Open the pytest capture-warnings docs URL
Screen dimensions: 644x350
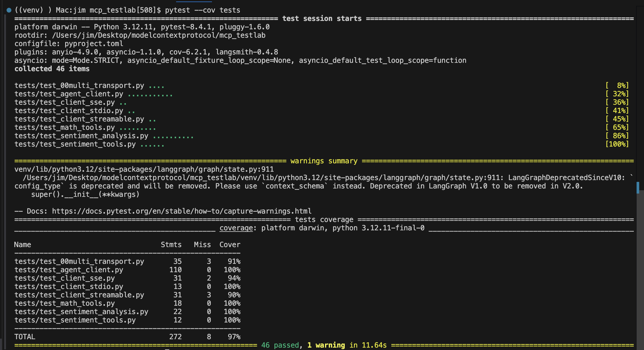[x=181, y=211]
